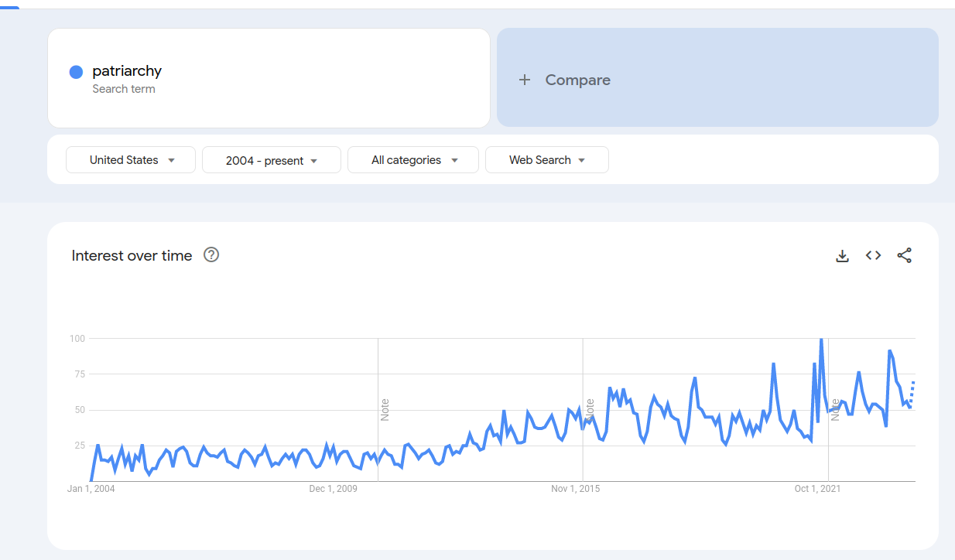Click the blue dot beside patriarchy

point(76,72)
